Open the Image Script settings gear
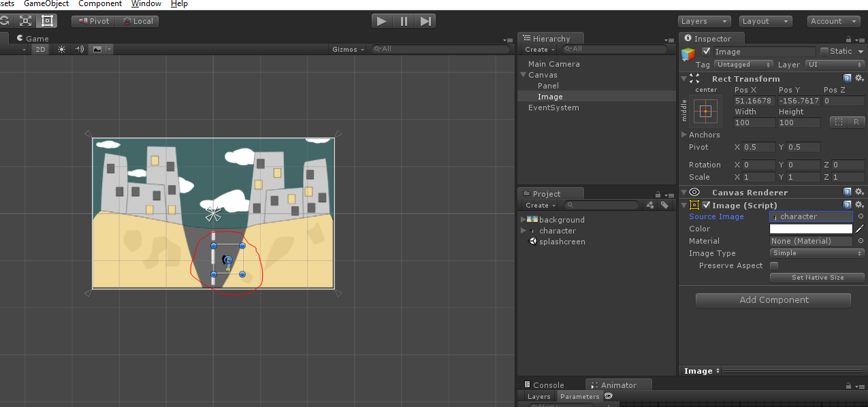 859,205
